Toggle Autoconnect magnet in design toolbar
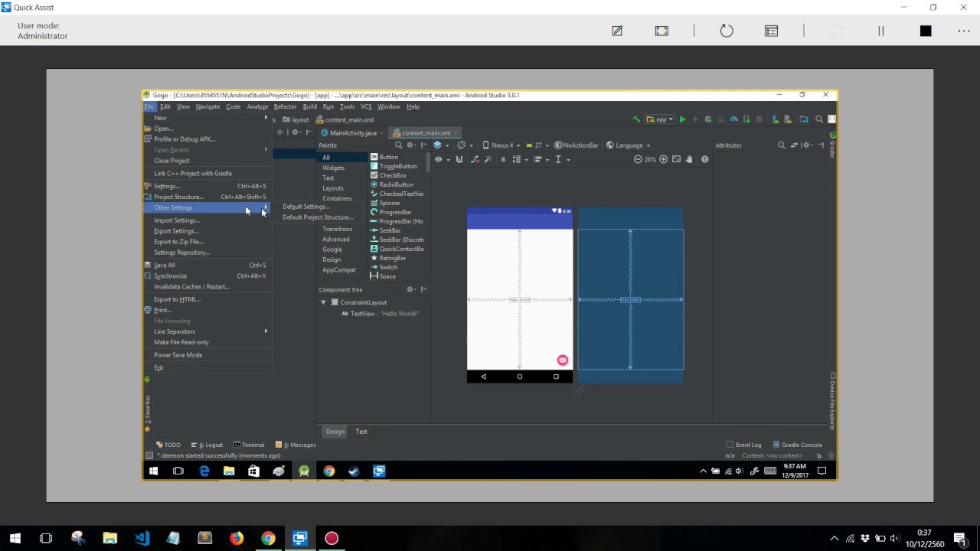The height and width of the screenshot is (551, 980). pos(459,159)
